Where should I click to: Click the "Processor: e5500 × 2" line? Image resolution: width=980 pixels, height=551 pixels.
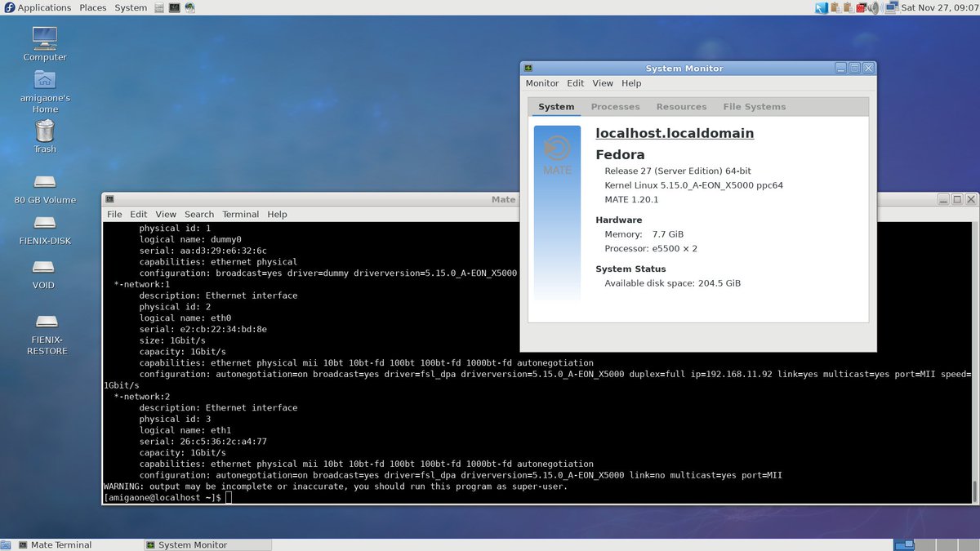coord(651,248)
